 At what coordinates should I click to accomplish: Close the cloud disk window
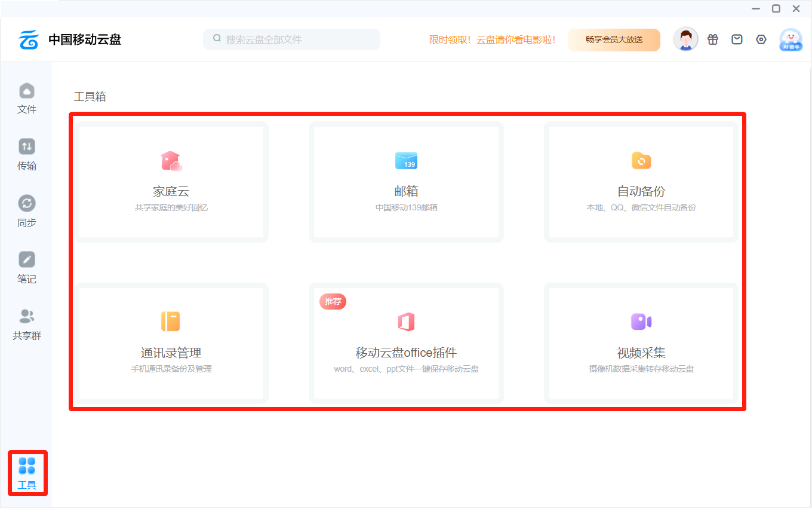click(x=796, y=8)
